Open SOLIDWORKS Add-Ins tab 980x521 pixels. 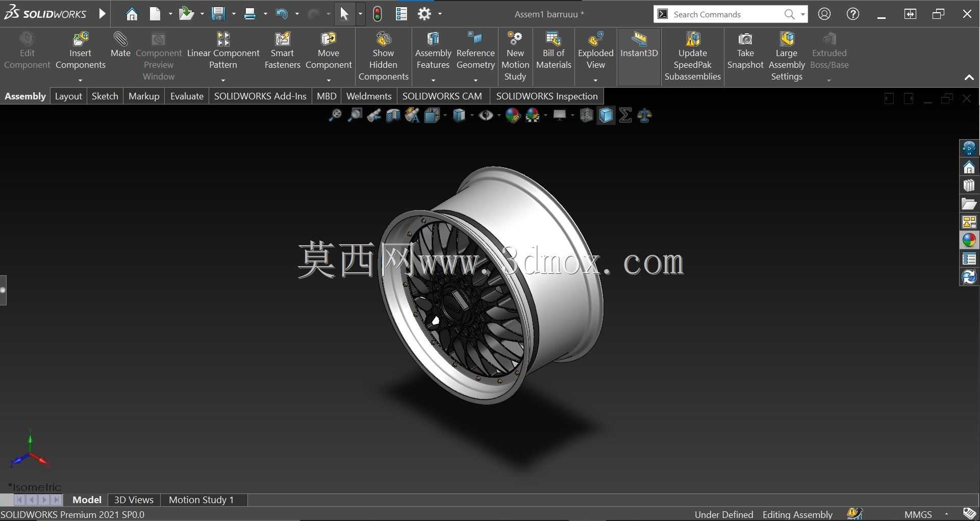[260, 96]
